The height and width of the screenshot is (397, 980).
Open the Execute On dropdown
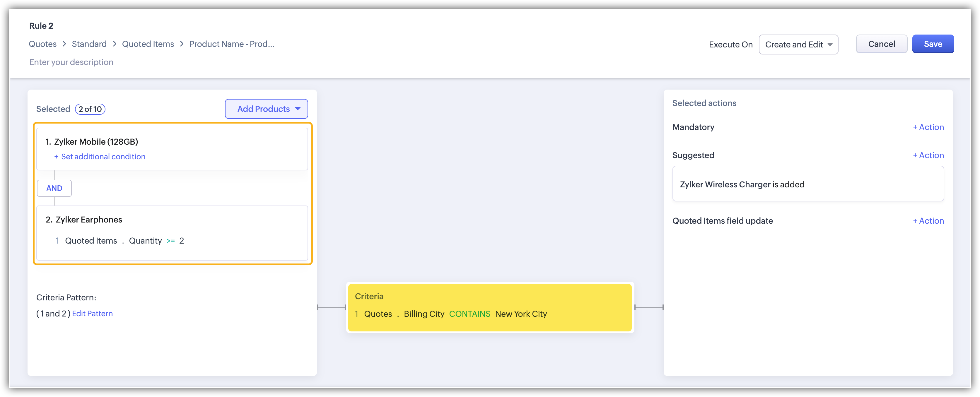click(798, 45)
